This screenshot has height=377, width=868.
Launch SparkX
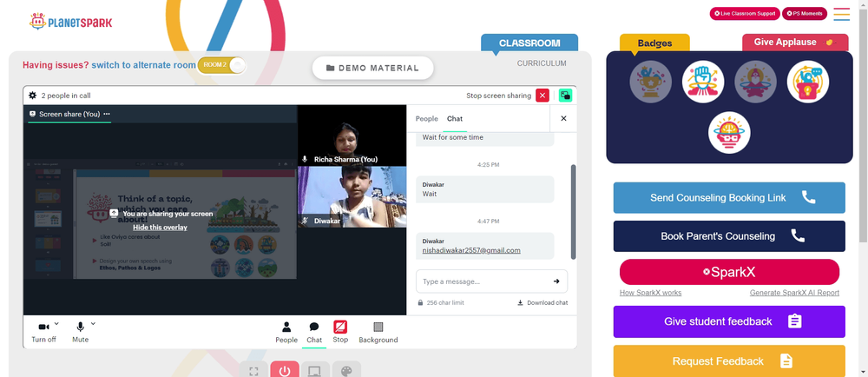click(x=729, y=272)
